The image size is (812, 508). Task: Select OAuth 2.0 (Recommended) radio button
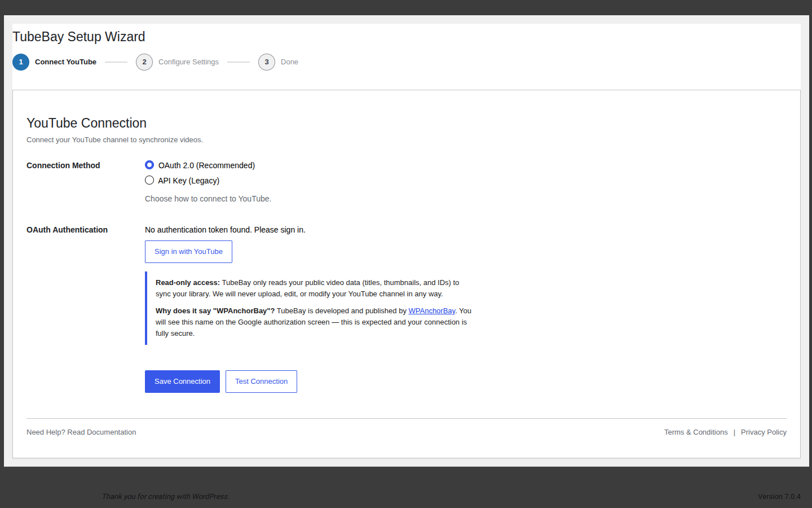click(149, 165)
